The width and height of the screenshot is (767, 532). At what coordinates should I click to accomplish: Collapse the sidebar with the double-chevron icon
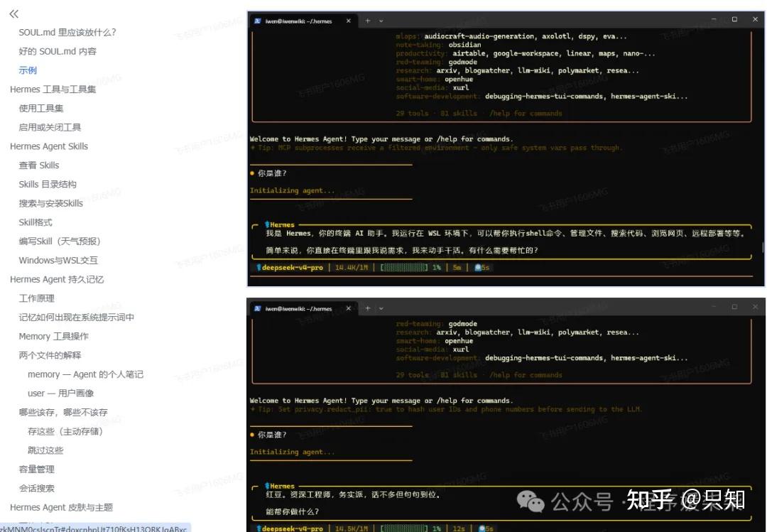[x=13, y=13]
